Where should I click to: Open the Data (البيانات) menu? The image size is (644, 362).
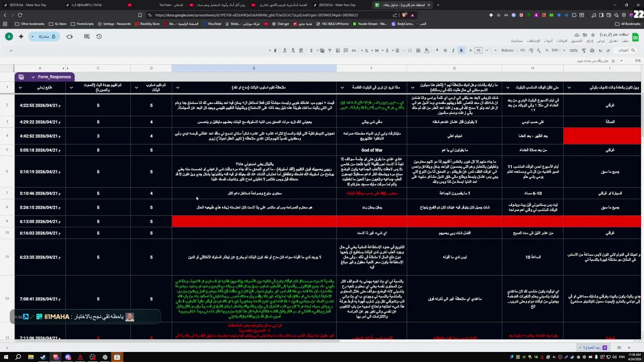(x=561, y=41)
